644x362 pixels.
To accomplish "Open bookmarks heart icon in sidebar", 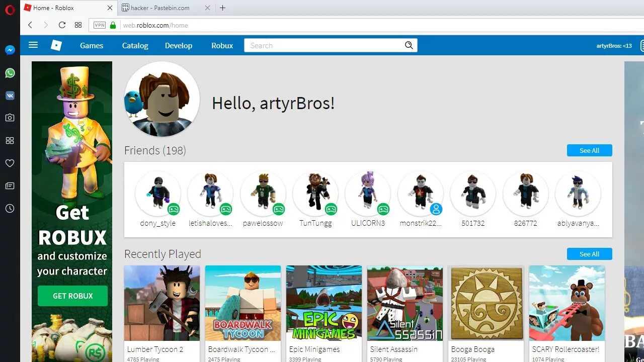I will [10, 163].
